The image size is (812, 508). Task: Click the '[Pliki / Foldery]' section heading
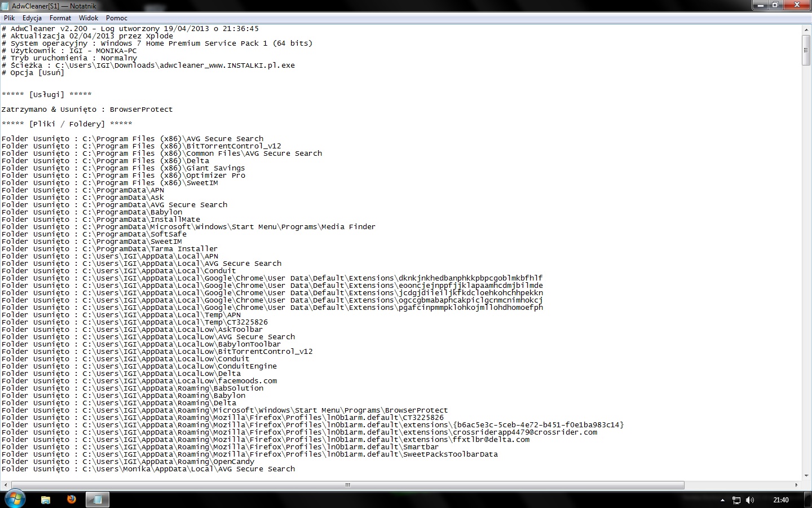[67, 124]
